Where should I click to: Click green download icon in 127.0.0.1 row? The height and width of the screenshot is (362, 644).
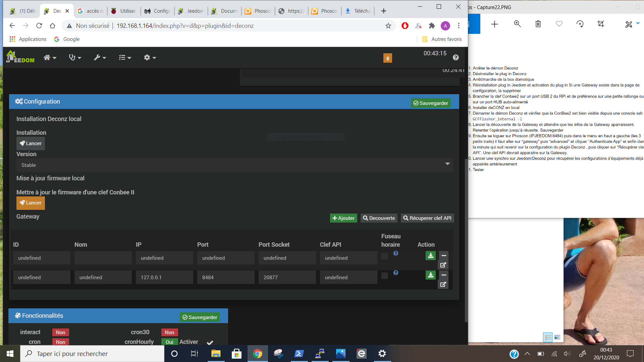pos(431,275)
